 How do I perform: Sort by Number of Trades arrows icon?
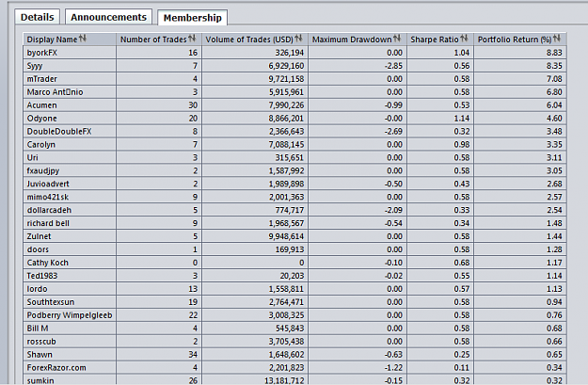coord(192,39)
